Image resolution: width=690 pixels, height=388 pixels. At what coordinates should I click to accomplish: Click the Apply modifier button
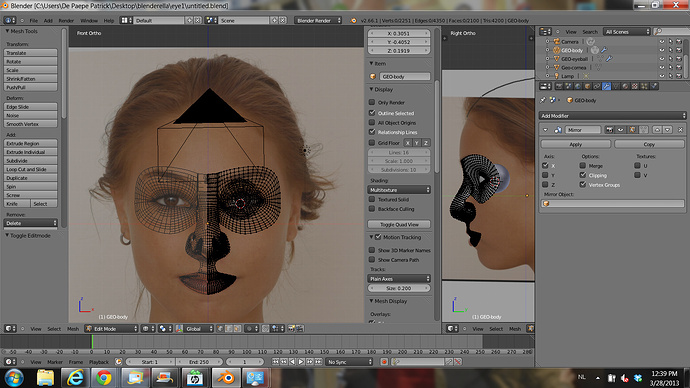576,144
